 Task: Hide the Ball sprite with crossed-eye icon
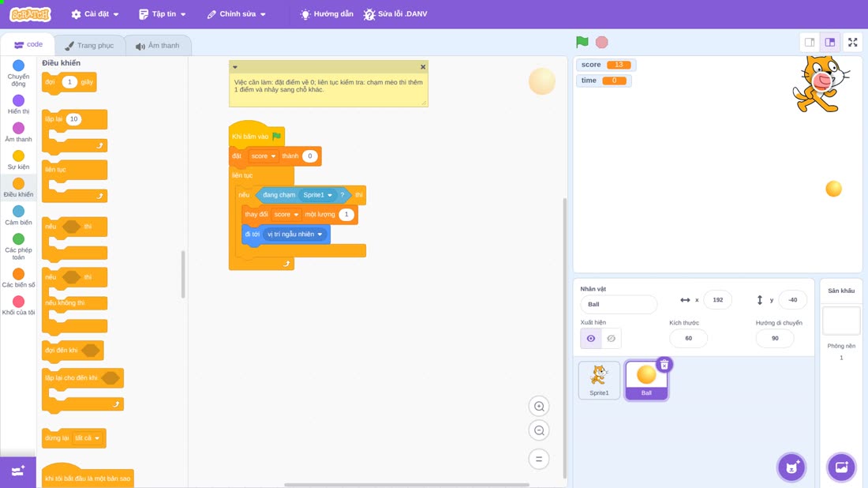pos(611,339)
